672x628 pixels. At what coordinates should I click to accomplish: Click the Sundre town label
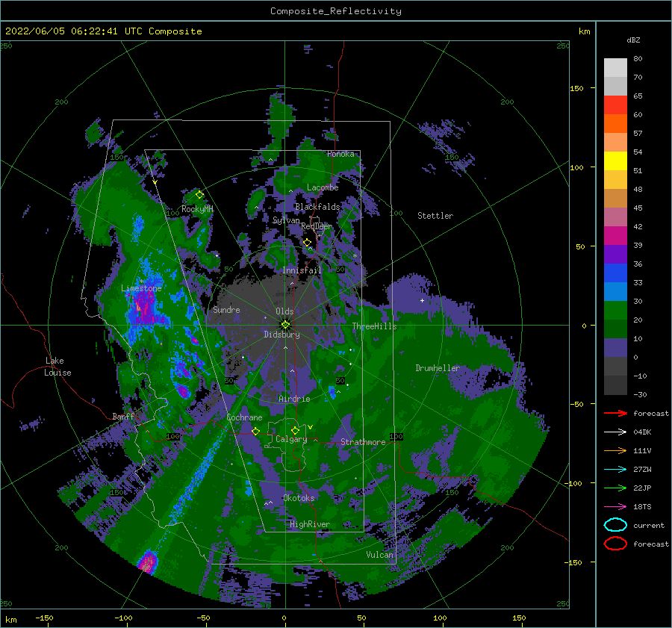pyautogui.click(x=226, y=309)
